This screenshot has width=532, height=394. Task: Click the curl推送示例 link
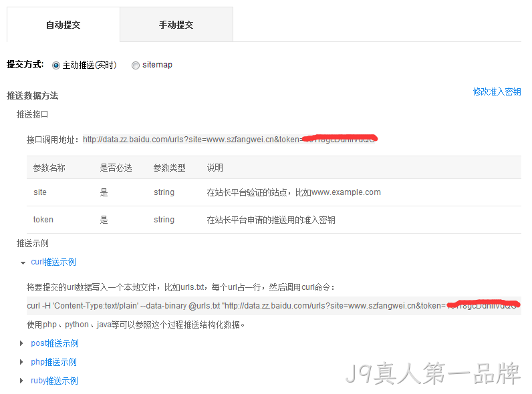53,262
